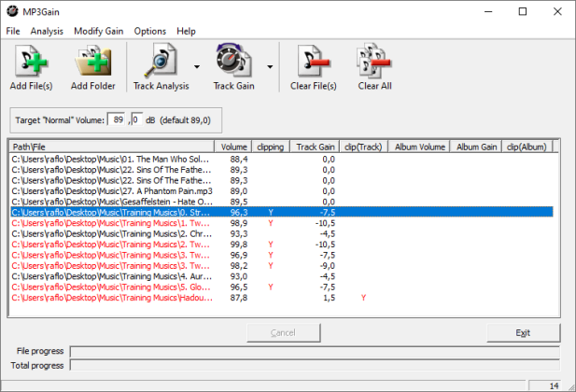Click the clipping Y in the 98,9 row

click(271, 223)
